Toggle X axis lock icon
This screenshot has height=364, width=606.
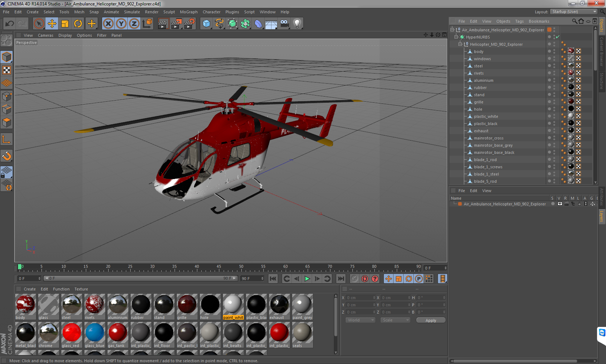(108, 24)
